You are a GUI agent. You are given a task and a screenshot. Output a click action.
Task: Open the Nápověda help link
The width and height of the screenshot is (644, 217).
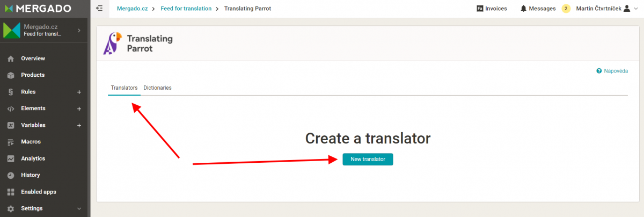click(x=612, y=71)
